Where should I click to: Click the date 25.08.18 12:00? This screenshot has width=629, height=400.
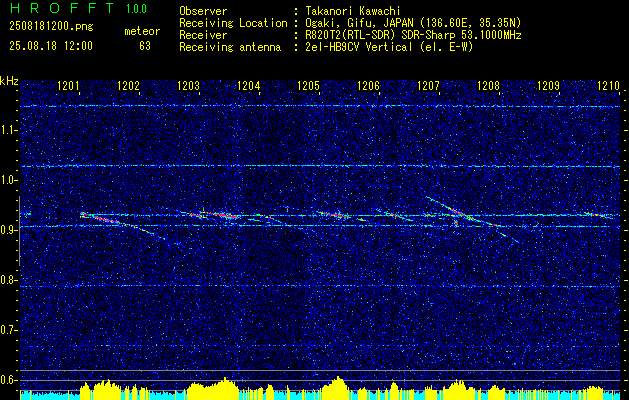coord(51,46)
